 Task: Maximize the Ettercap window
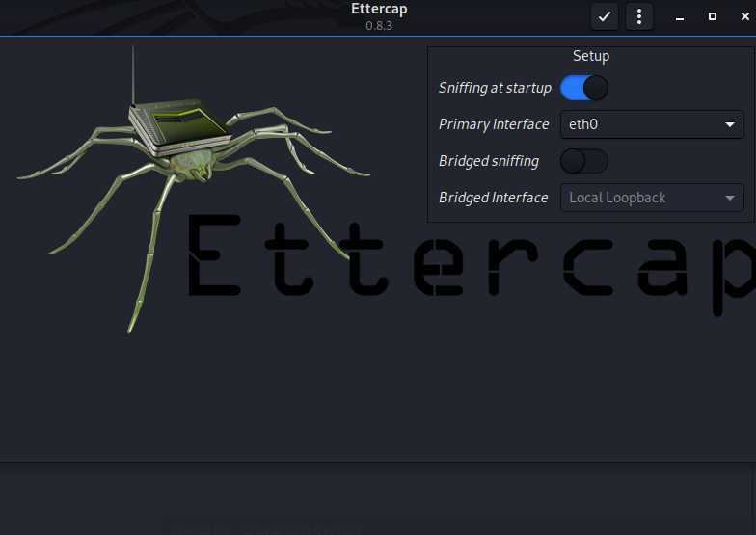[x=712, y=17]
